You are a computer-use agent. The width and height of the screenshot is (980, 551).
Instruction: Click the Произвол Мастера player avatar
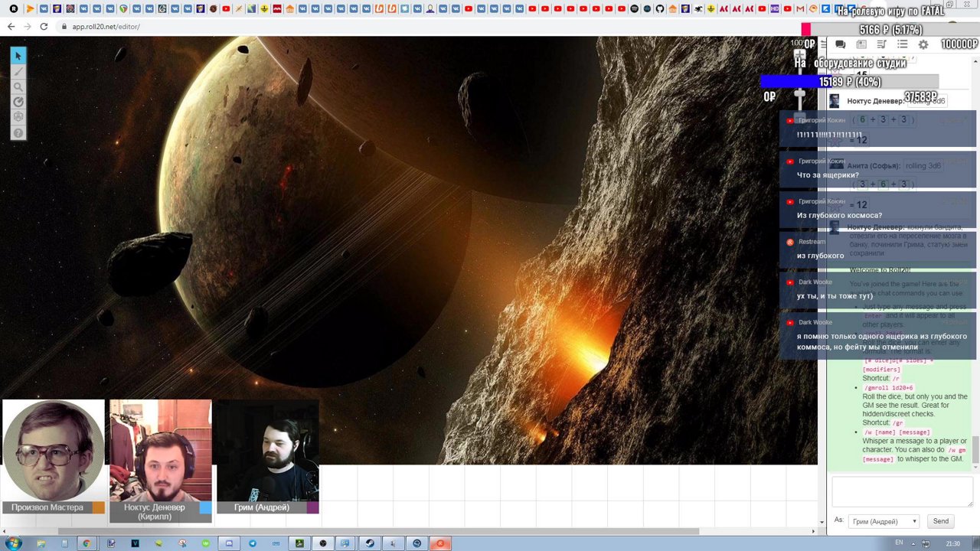53,450
